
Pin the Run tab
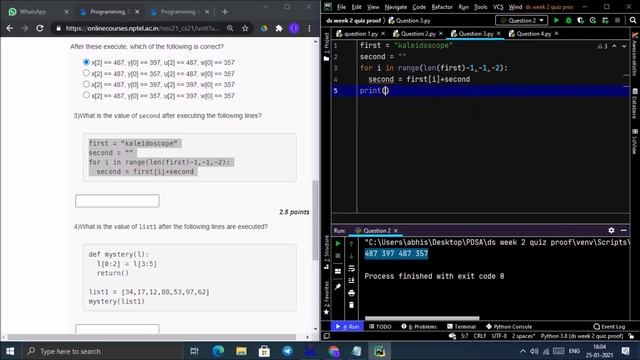[x=338, y=287]
